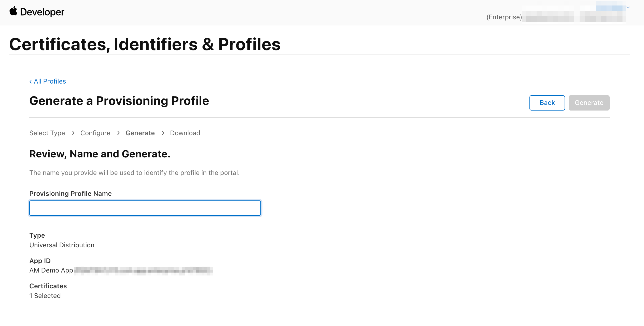
Task: Select the Configure step
Action: click(x=95, y=133)
